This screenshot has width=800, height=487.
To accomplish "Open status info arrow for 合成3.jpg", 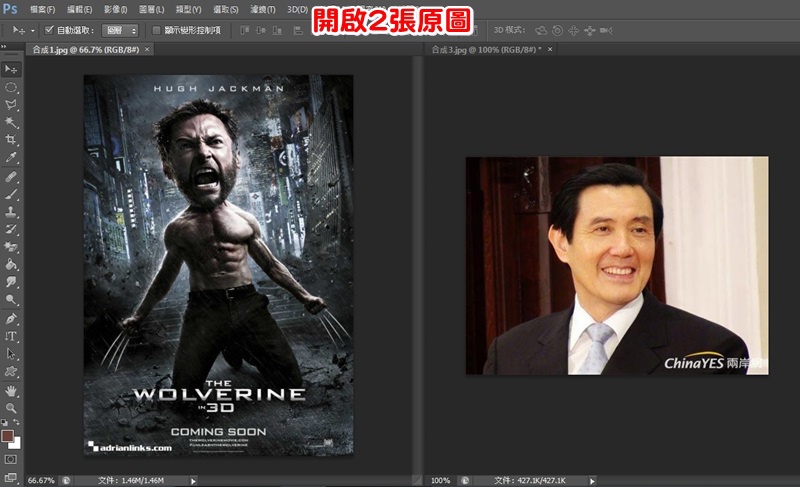I will point(592,480).
